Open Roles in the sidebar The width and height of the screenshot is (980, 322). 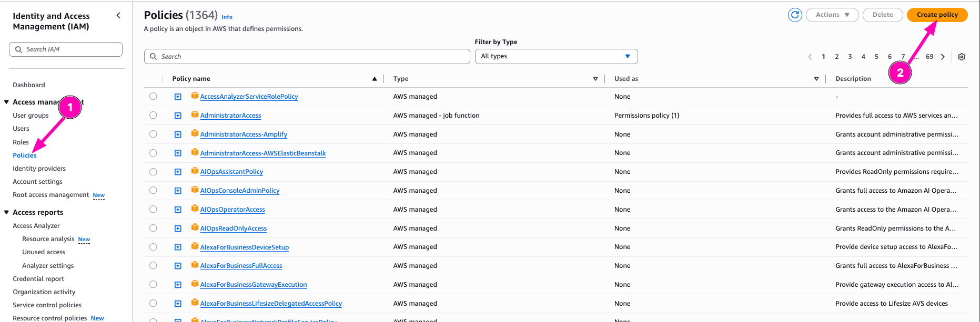tap(21, 142)
